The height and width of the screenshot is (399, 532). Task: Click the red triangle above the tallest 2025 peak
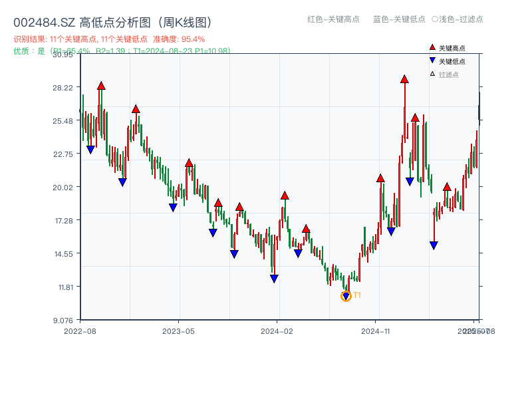(404, 79)
